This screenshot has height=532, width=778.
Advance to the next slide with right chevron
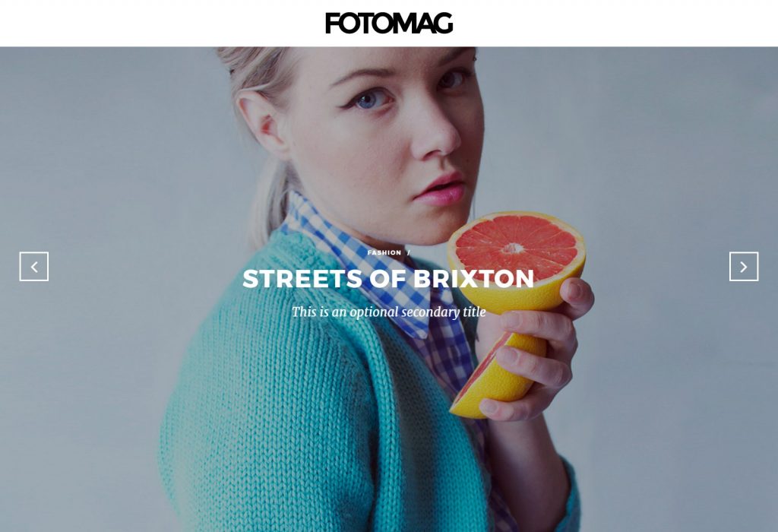[x=743, y=267]
